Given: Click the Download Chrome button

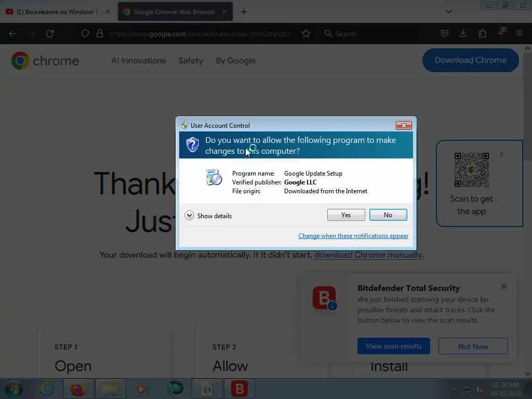Looking at the screenshot, I should [470, 60].
